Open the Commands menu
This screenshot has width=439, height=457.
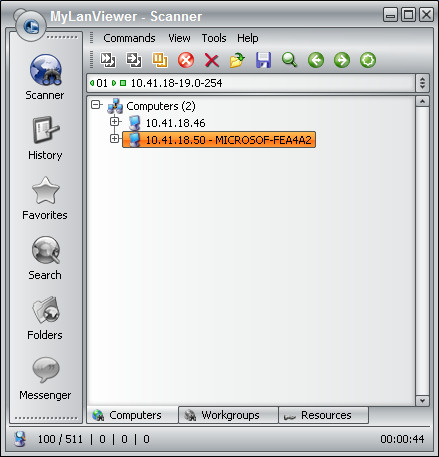(x=129, y=38)
